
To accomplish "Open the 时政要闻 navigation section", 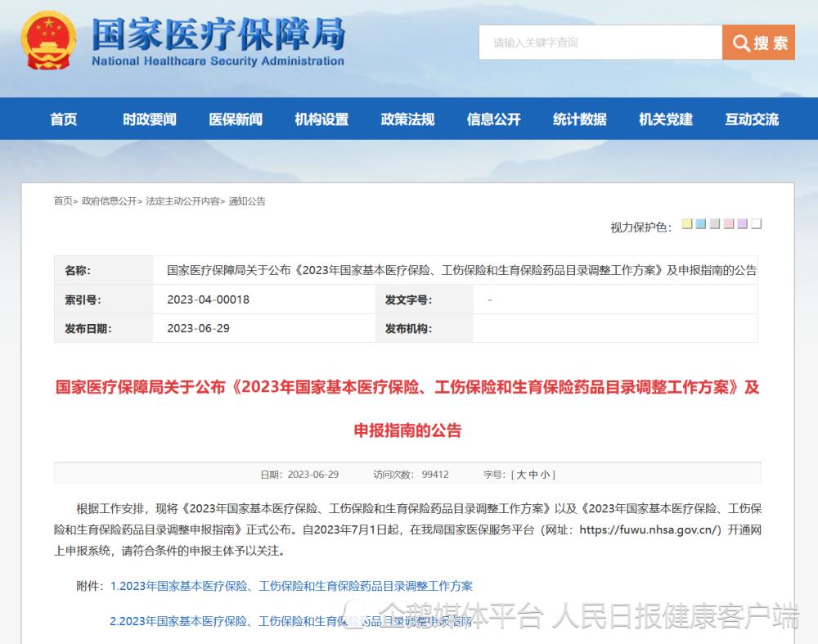I will pos(148,119).
